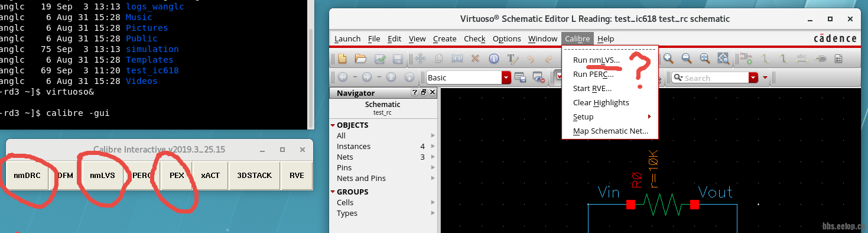Image resolution: width=868 pixels, height=233 pixels.
Task: Open the File menu
Action: coord(374,38)
